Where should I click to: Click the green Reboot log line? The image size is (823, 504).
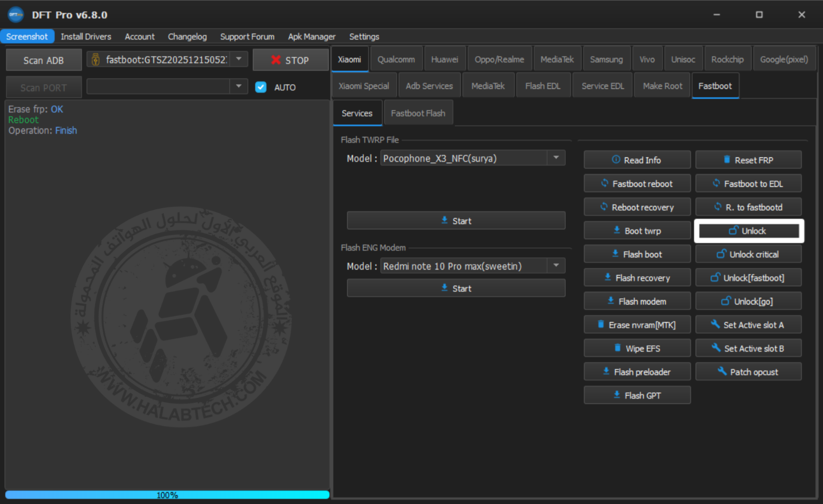pos(23,120)
